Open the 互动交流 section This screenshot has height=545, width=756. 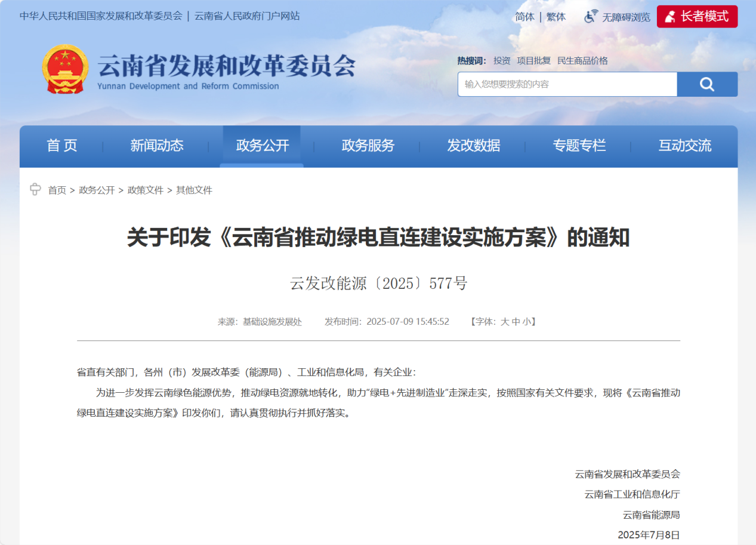(x=684, y=146)
